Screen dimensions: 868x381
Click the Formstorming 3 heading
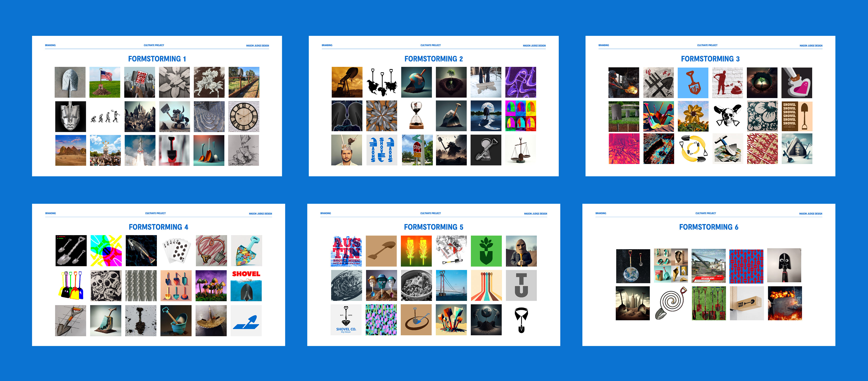coord(710,59)
